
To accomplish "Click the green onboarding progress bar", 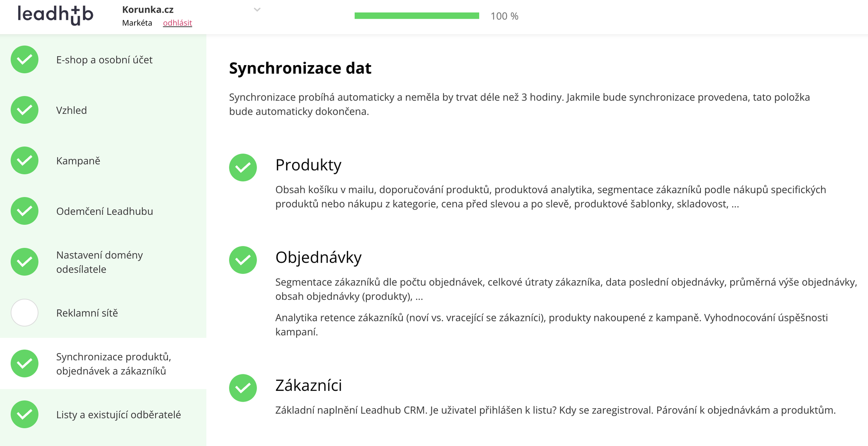I will [x=417, y=16].
